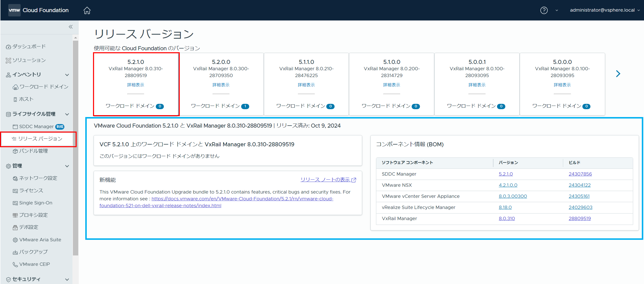Open バンドル管理 in sidebar
This screenshot has width=644, height=284.
pyautogui.click(x=30, y=151)
